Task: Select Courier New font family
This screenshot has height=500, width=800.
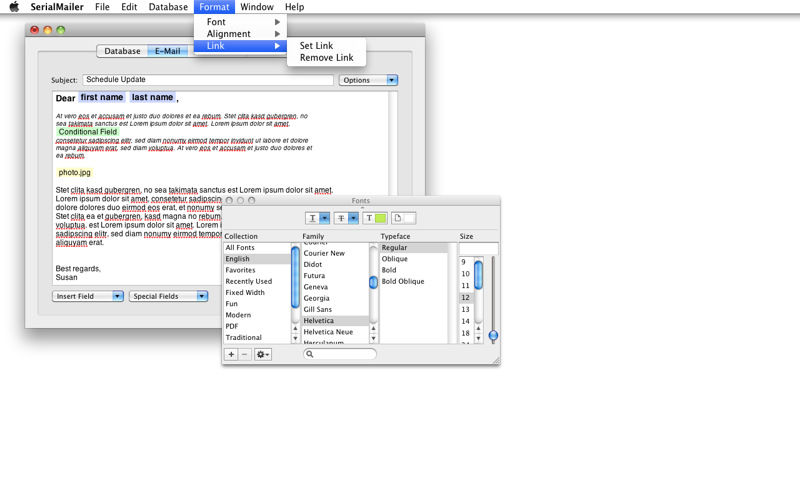Action: pyautogui.click(x=335, y=253)
